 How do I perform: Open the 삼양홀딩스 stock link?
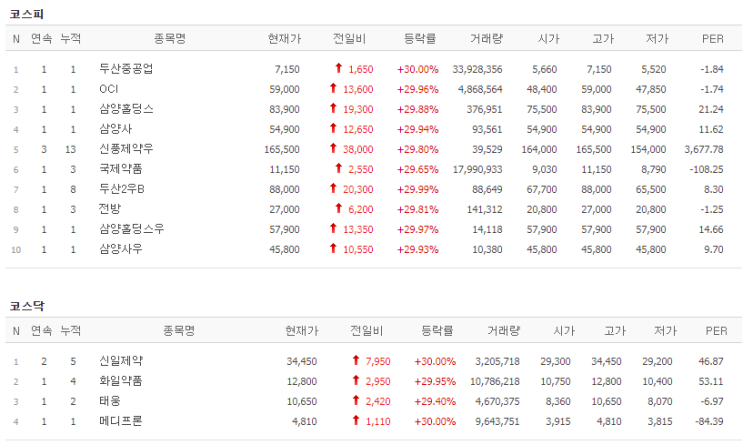point(126,109)
